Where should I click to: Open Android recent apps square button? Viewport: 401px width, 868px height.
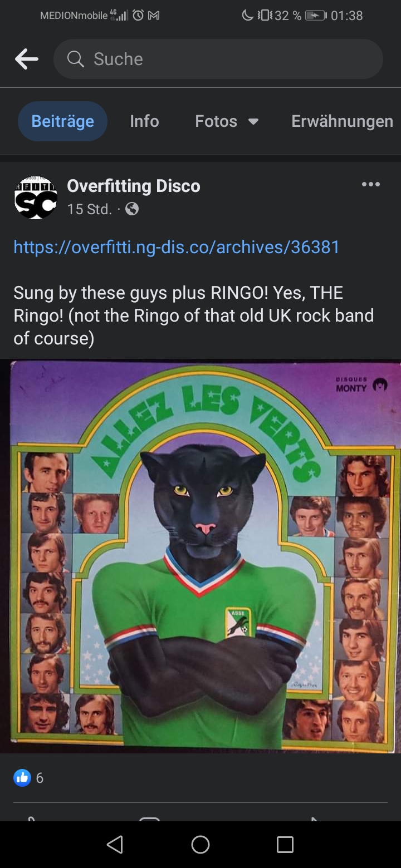285,845
